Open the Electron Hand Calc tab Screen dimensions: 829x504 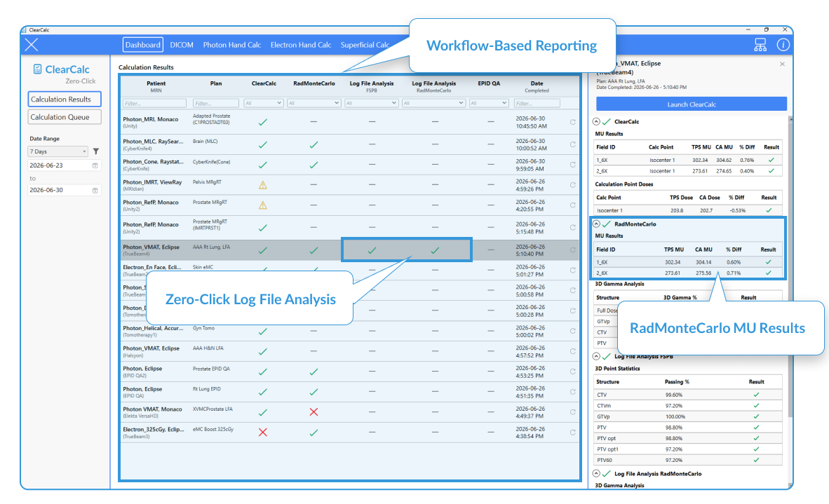(301, 45)
